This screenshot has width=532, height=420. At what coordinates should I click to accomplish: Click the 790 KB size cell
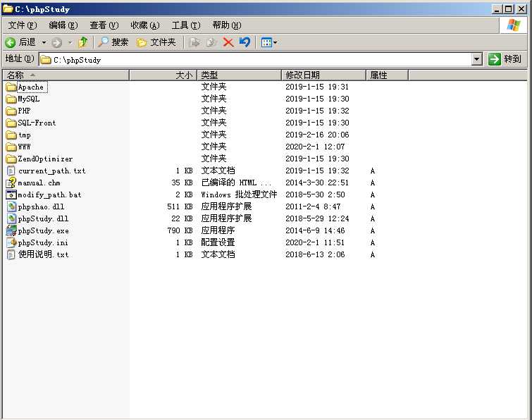[180, 230]
